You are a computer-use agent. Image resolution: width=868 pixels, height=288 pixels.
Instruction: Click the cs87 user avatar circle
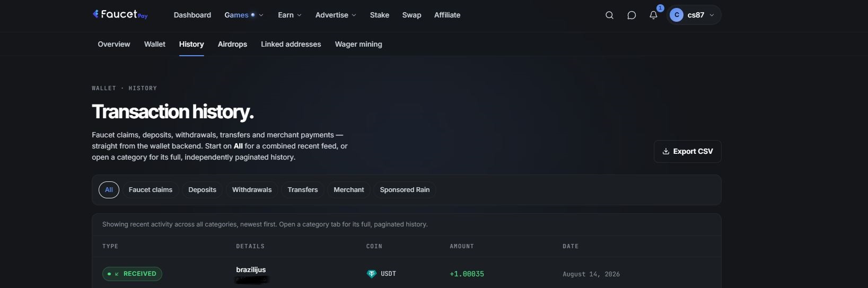[x=677, y=15]
